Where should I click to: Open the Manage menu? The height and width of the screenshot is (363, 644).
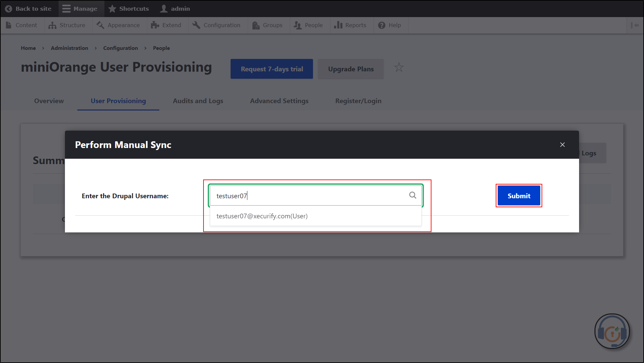click(81, 8)
